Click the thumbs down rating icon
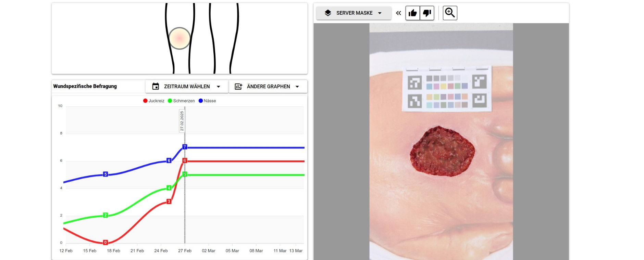 (x=427, y=13)
